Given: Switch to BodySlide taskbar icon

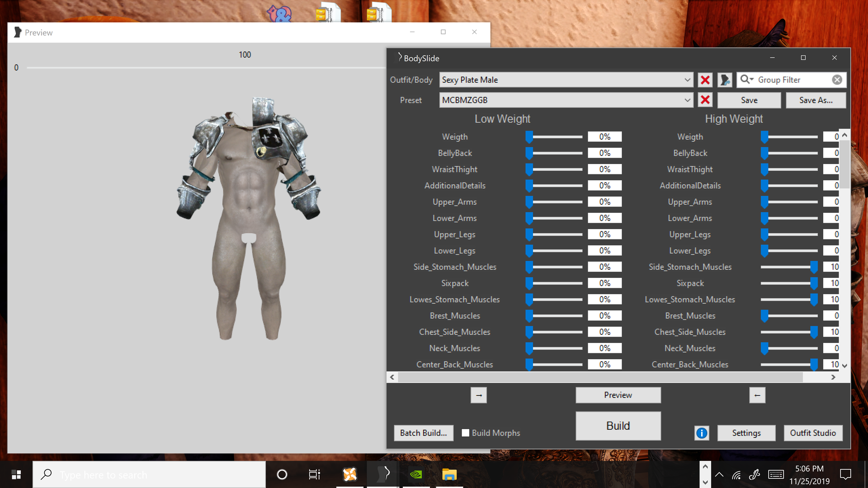Looking at the screenshot, I should coord(383,474).
